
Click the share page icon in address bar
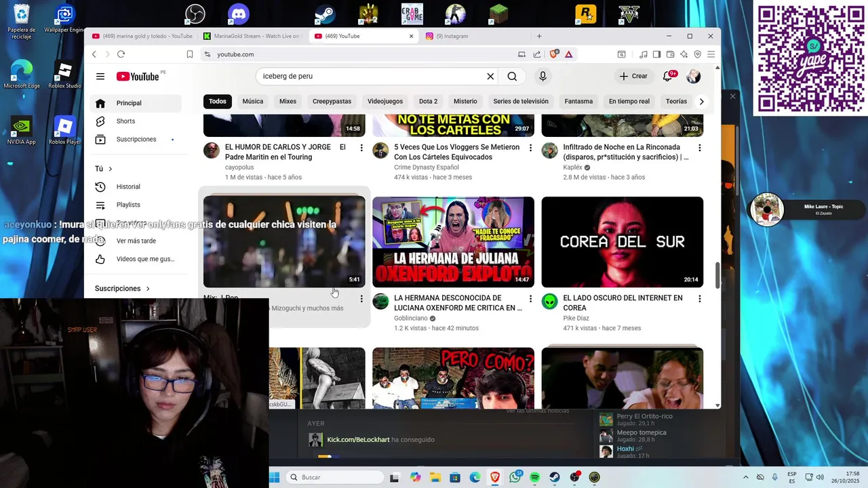(537, 54)
